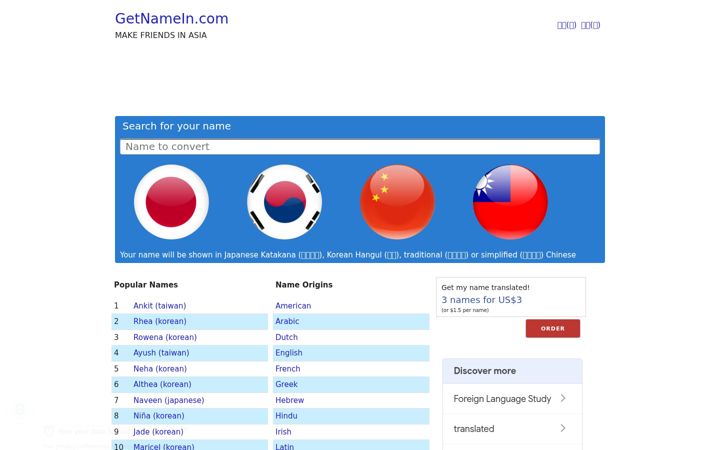Browse Hebrew name origins
This screenshot has height=450, width=720.
(289, 400)
